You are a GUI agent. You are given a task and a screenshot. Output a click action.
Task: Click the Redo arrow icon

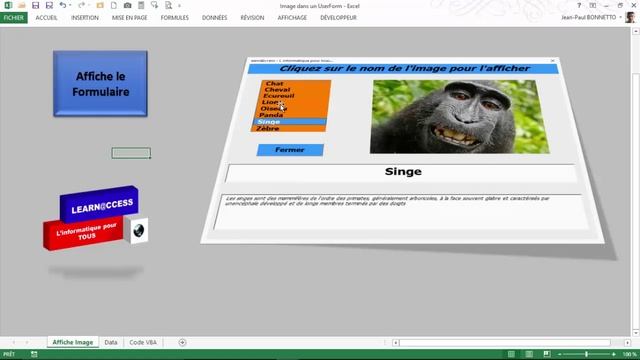pos(82,5)
